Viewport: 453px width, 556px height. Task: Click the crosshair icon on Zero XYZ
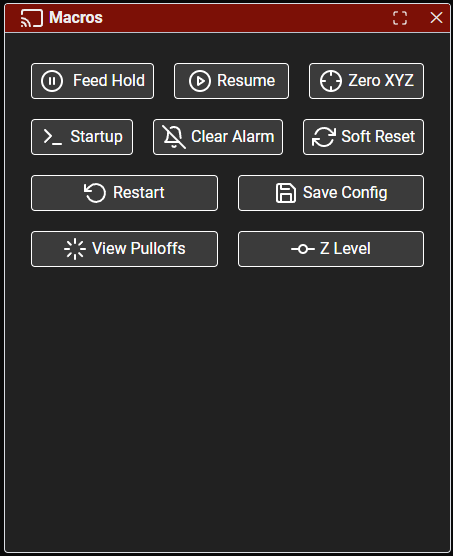point(331,81)
